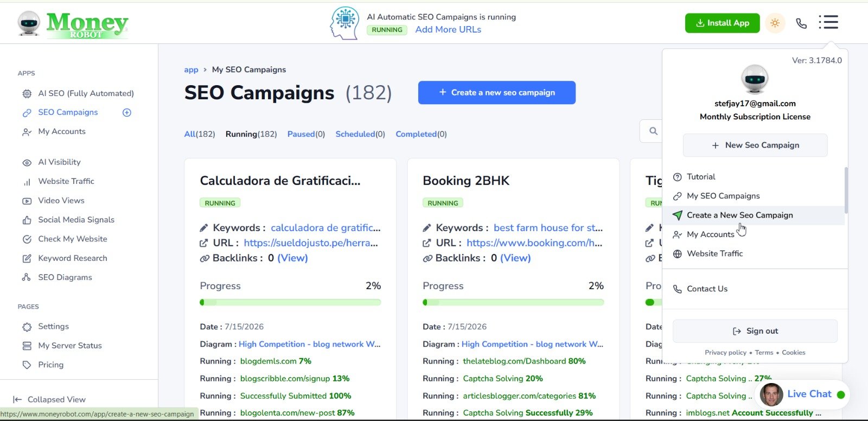868x421 pixels.
Task: Click the Install App button
Action: (x=722, y=23)
